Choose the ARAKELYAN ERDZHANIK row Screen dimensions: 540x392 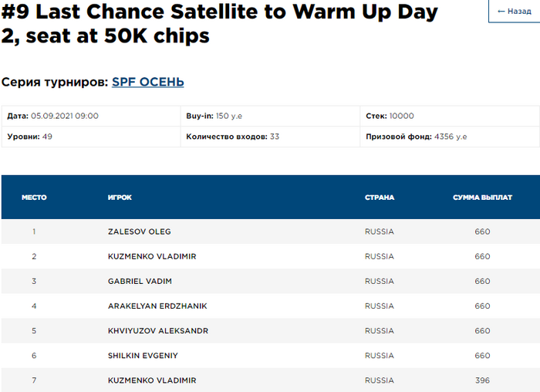pyautogui.click(x=157, y=306)
